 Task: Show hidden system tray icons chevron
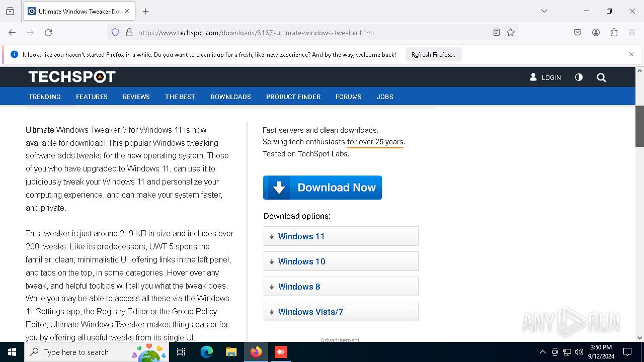[542, 352]
